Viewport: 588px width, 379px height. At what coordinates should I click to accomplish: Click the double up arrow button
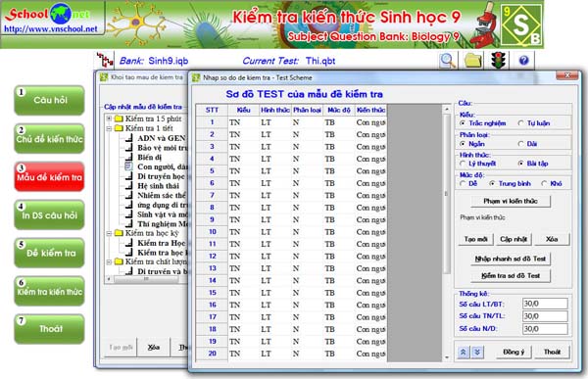[x=464, y=352]
